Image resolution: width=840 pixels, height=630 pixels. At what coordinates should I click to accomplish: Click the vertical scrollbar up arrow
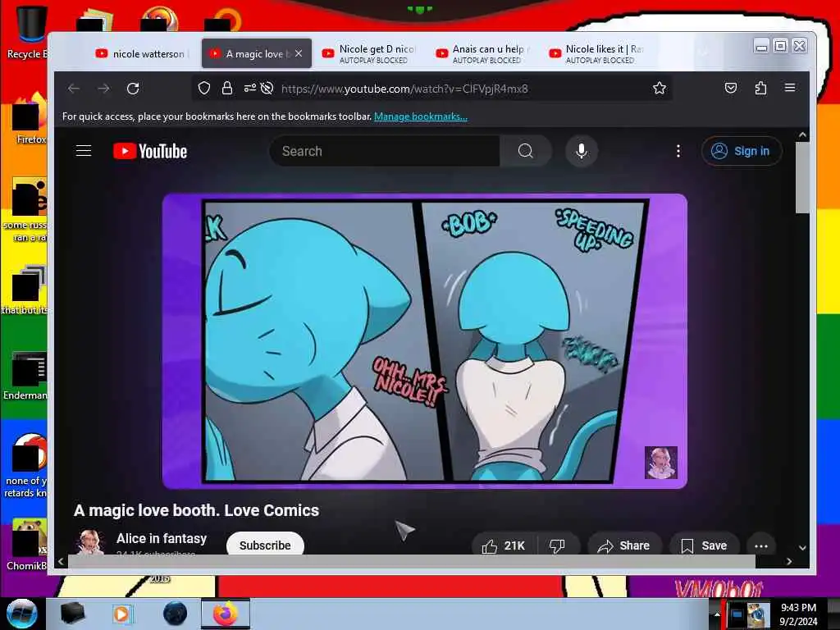click(x=802, y=135)
